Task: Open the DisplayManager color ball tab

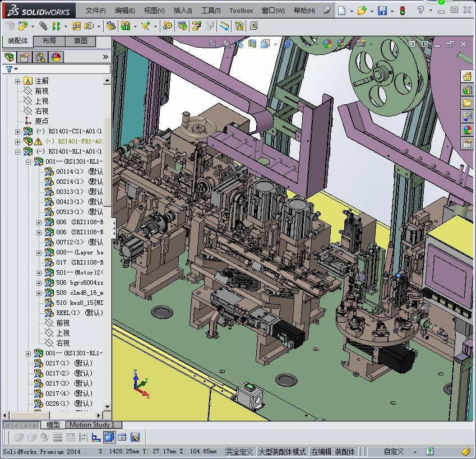Action: tap(56, 57)
